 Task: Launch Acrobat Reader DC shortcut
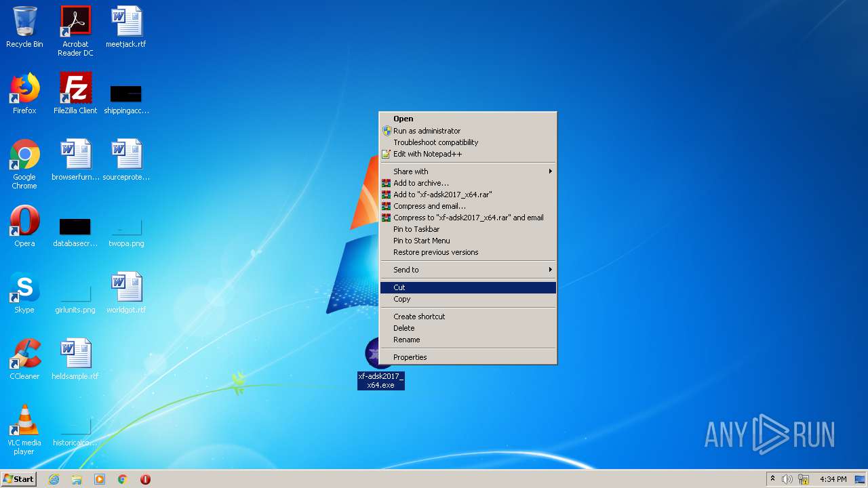75,31
